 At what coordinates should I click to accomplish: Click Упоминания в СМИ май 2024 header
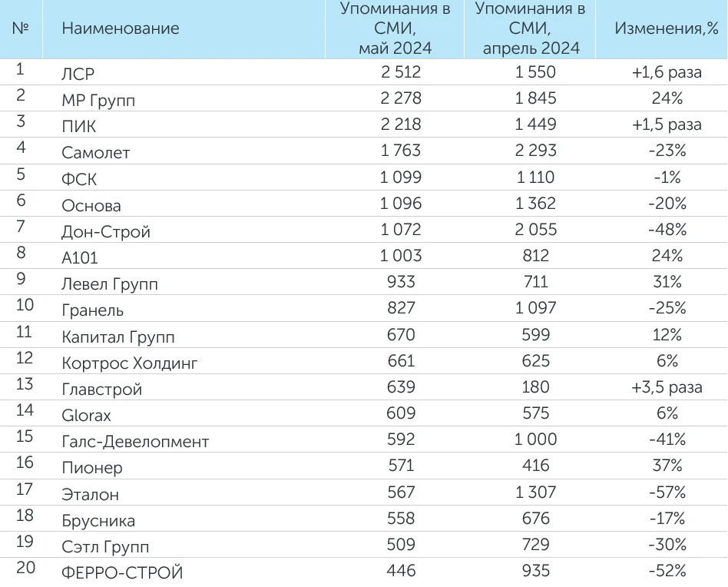tap(395, 28)
